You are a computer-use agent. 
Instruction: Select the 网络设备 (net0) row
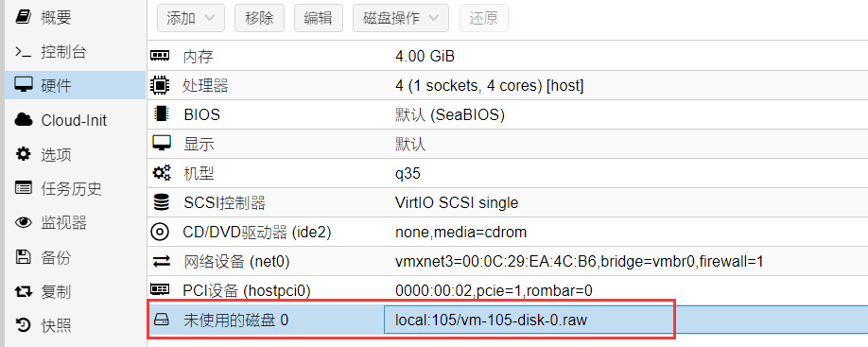tap(507, 261)
